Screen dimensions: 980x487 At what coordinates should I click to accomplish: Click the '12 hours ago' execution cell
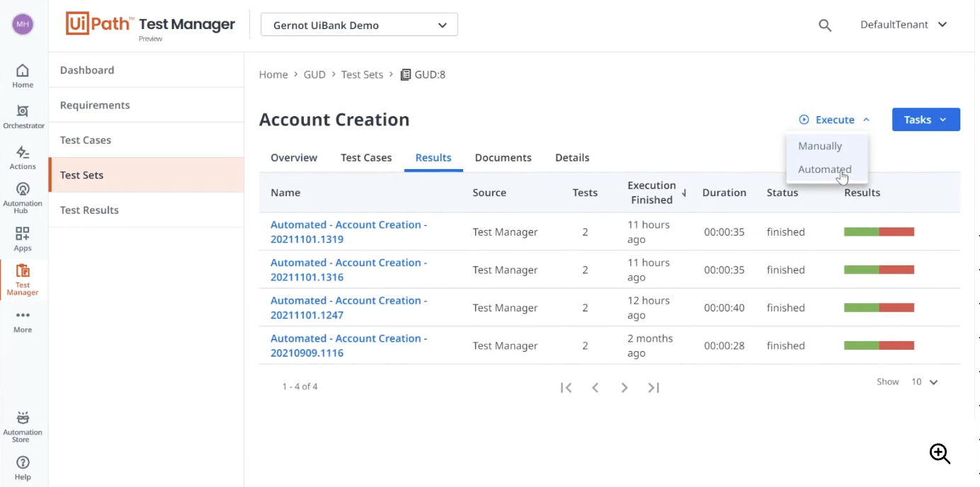click(649, 308)
